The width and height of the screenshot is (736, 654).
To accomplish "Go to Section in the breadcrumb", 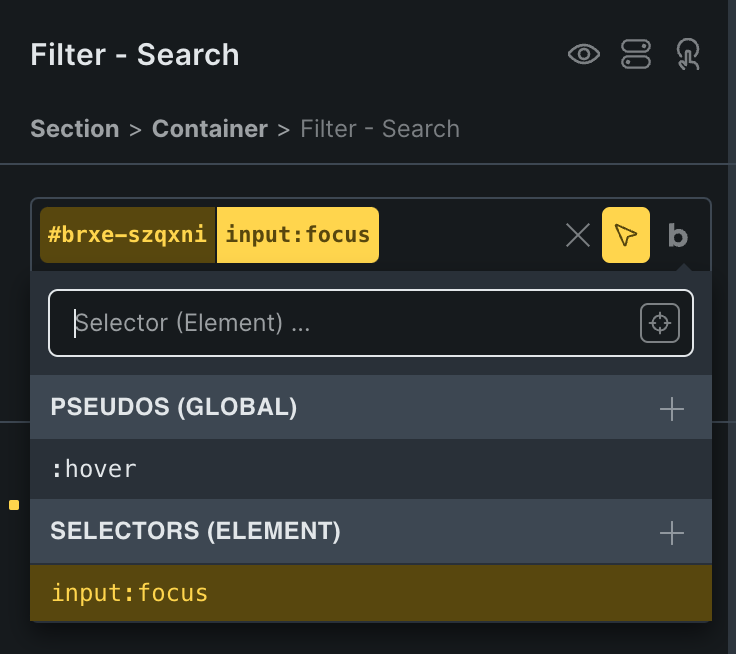I will pyautogui.click(x=75, y=129).
